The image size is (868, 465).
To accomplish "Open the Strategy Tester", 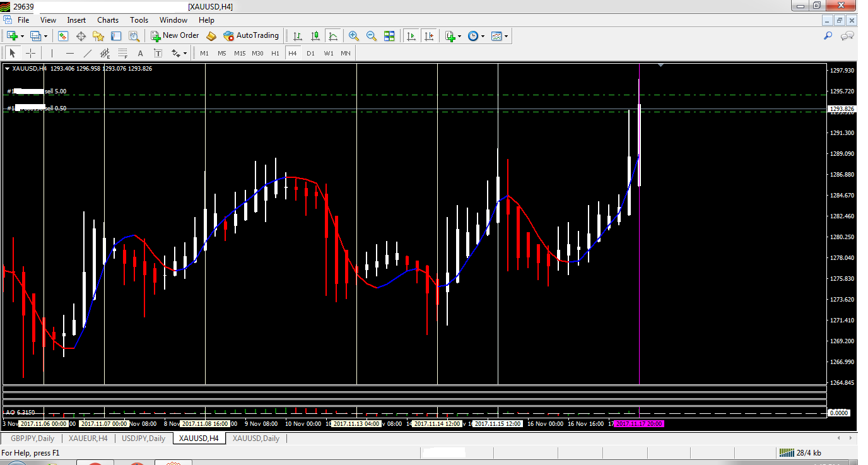I will [134, 36].
